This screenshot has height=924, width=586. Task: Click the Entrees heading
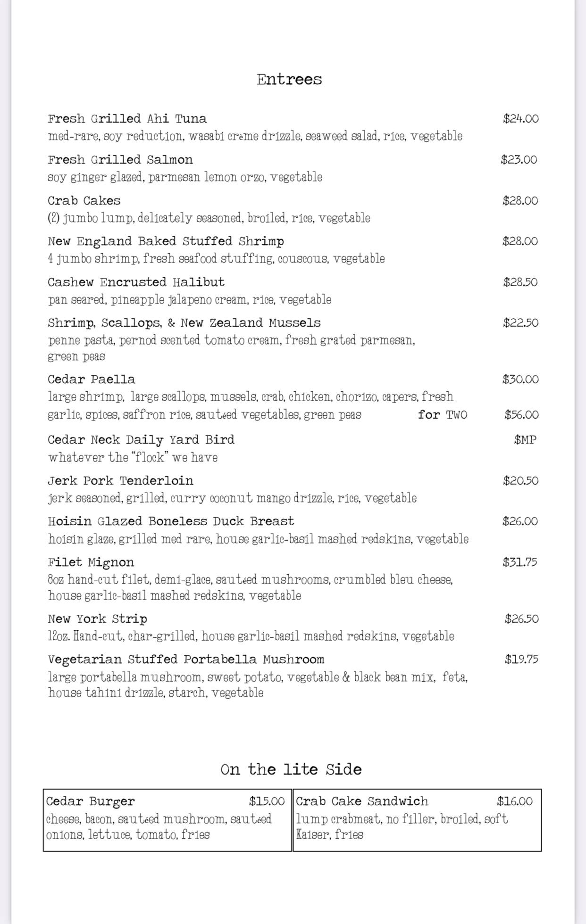289,79
